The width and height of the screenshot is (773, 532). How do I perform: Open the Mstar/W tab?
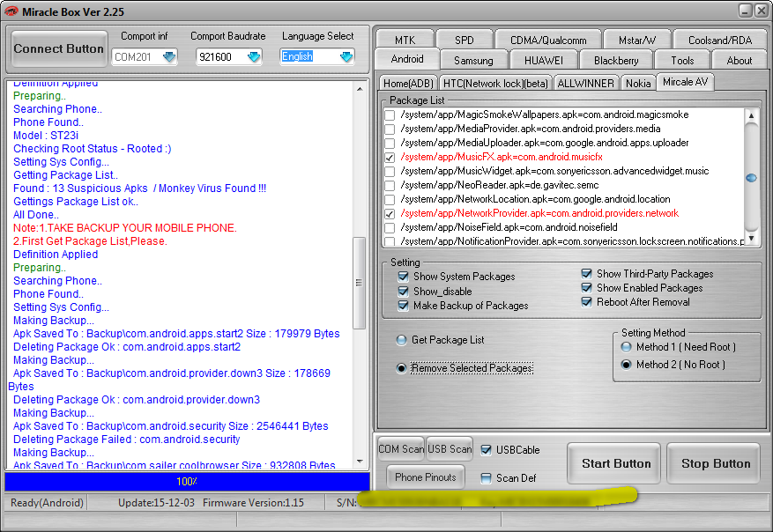pos(637,40)
